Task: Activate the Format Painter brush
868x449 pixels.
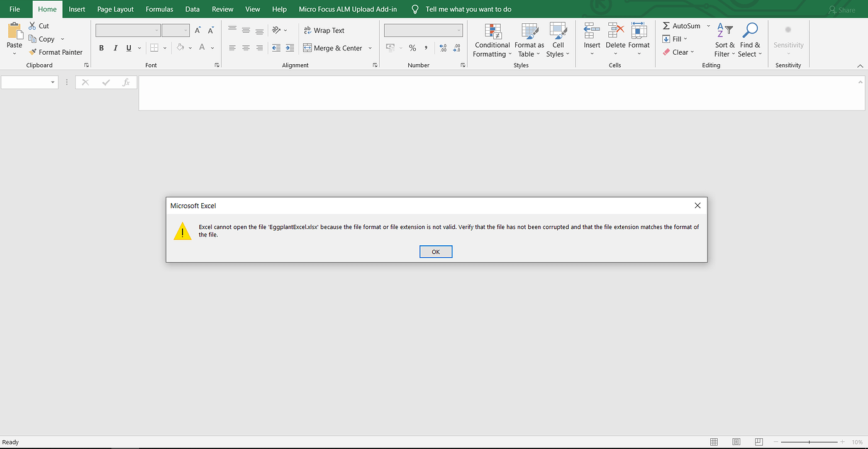Action: (33, 52)
